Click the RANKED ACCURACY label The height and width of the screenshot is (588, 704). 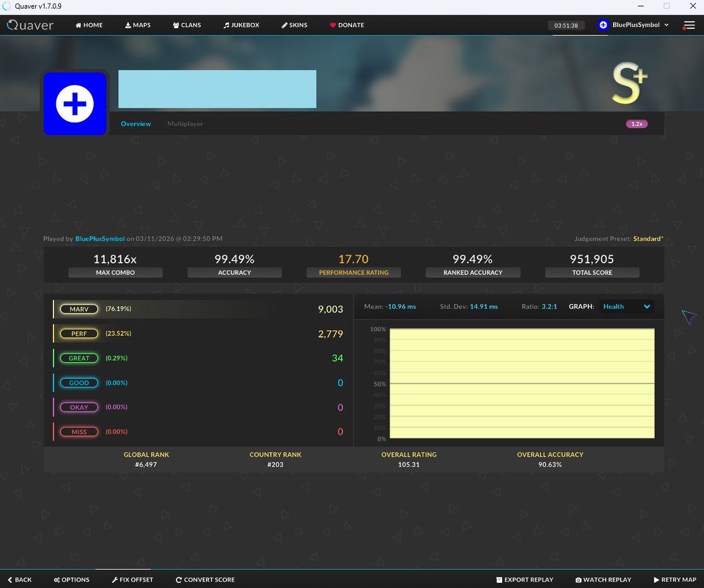coord(473,273)
